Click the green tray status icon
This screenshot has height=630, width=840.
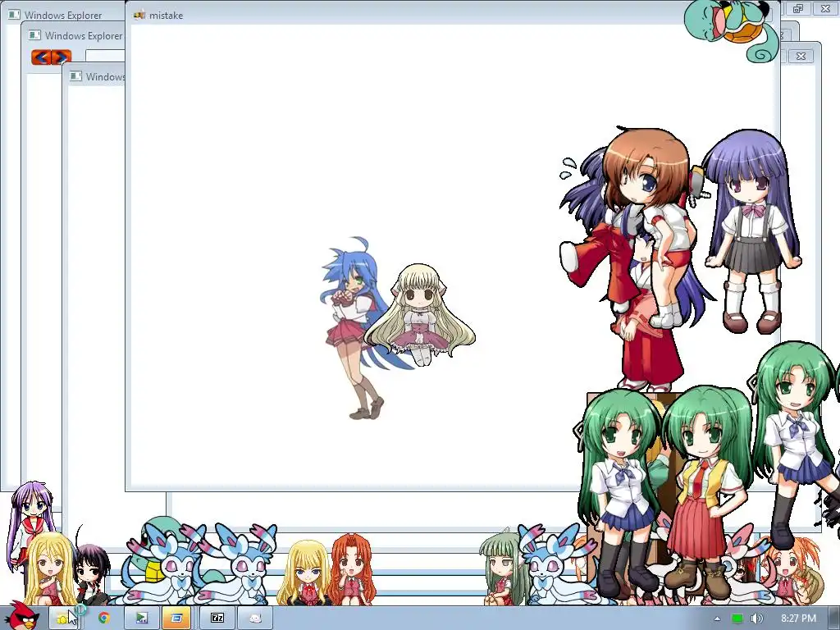point(737,619)
